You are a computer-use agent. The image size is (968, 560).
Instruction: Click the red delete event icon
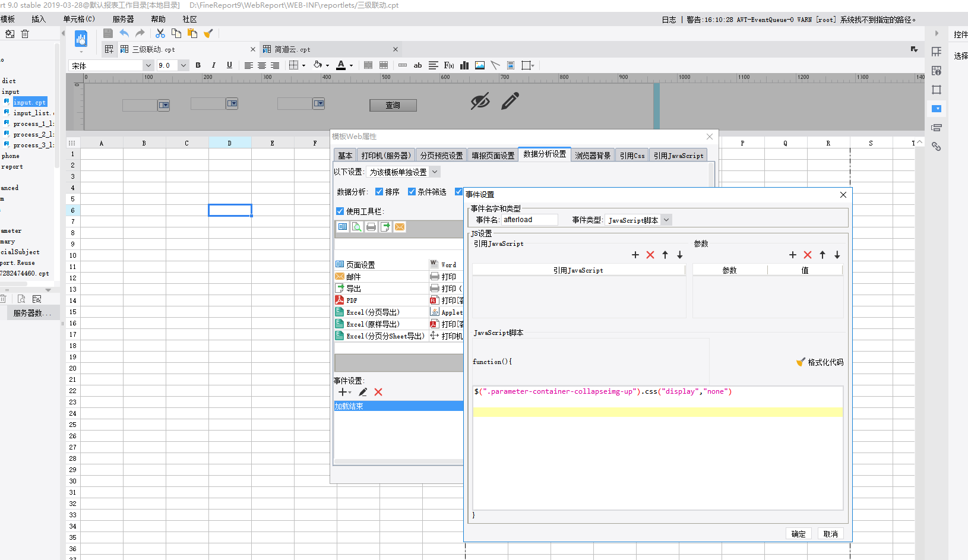(378, 392)
